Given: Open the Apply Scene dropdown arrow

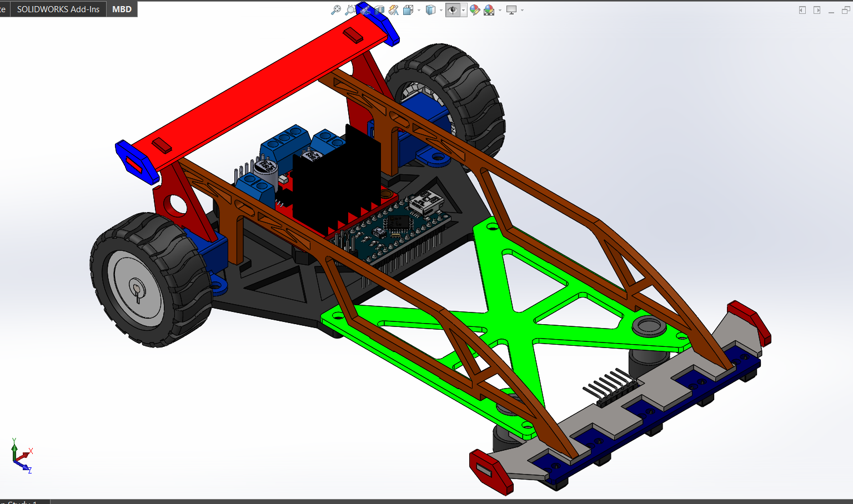Looking at the screenshot, I should tap(500, 10).
